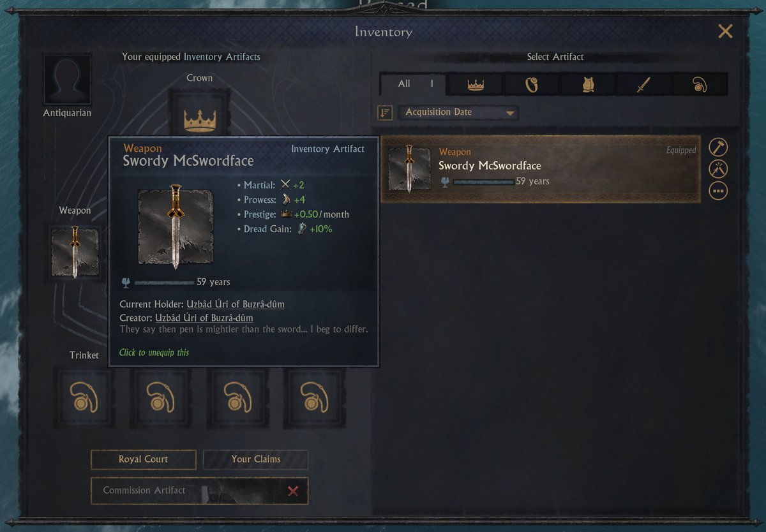Cancel Commission Artifact with red X
The height and width of the screenshot is (532, 766).
293,491
